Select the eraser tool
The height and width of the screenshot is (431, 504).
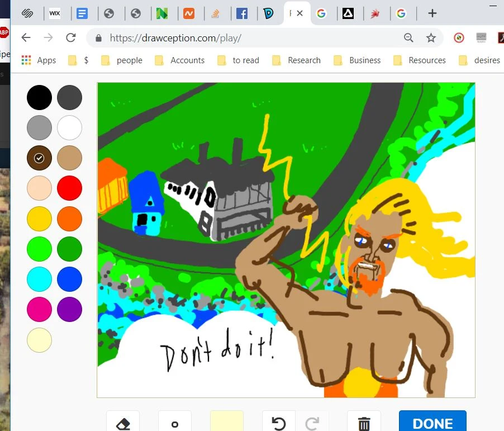(x=123, y=423)
